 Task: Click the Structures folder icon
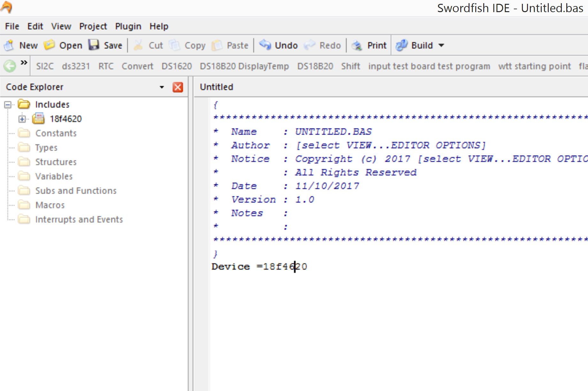[x=24, y=162]
